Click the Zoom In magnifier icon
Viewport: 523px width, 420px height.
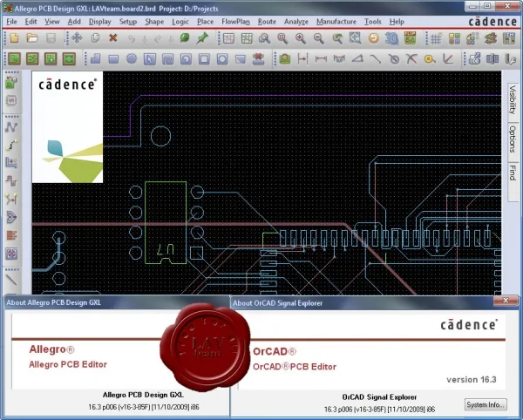tap(301, 38)
